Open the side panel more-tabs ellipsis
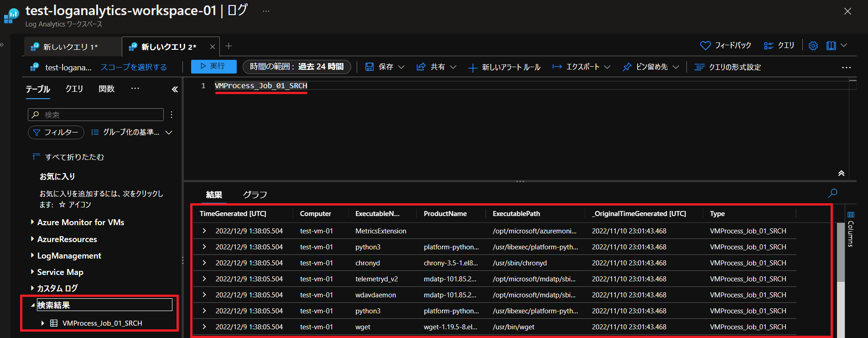 135,89
